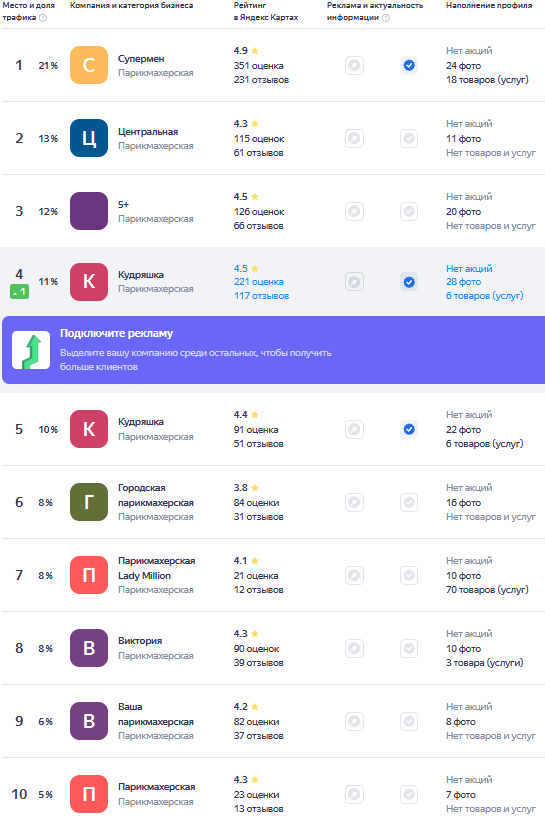Click the help icon beside Место и доля трафика
The height and width of the screenshot is (825, 545).
click(43, 17)
